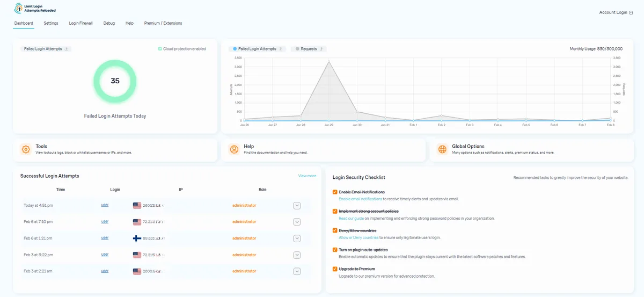644x297 pixels.
Task: Click the Limit Login Attempts Reloaded logo
Action: click(35, 9)
